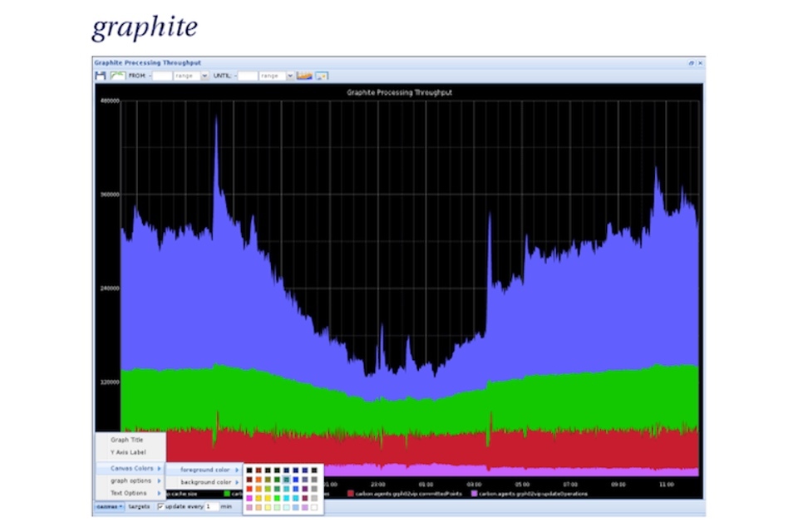Select Graph Title menu entry
798x532 pixels.
[x=127, y=440]
